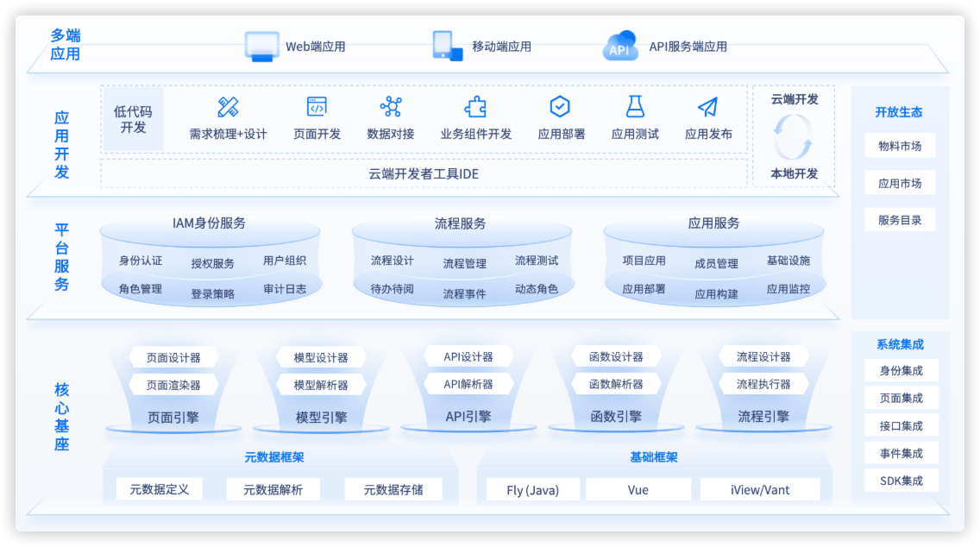Image resolution: width=980 pixels, height=547 pixels.
Task: Click the 云端开发者工具IDE bar
Action: 423,173
